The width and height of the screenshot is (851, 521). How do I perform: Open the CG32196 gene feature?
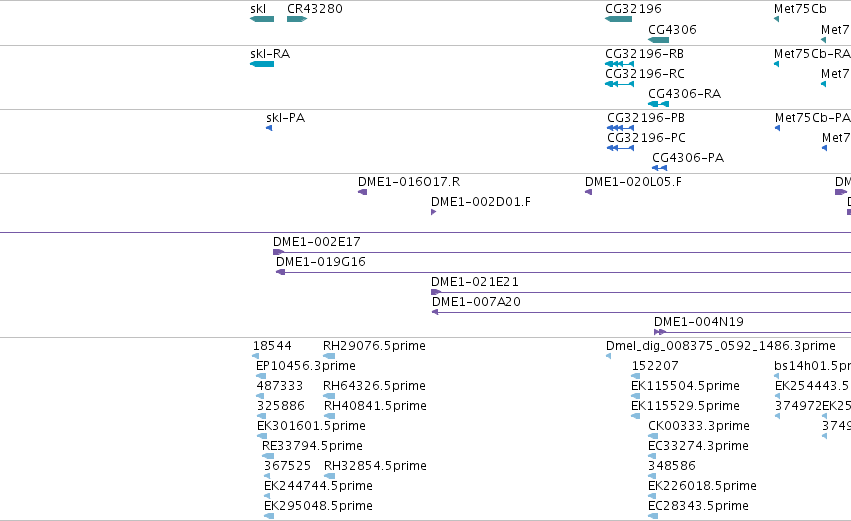618,19
